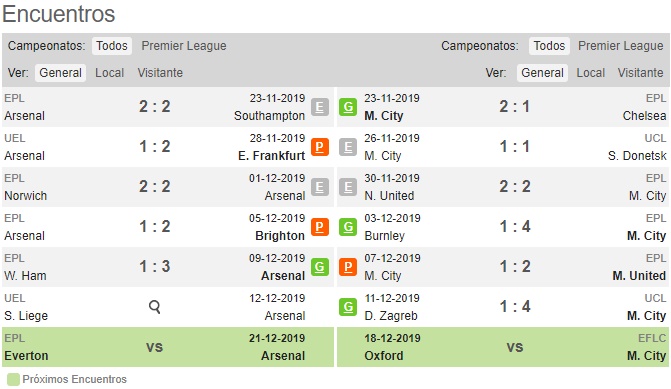Open the magnifier icon for S. Liege match
The width and height of the screenshot is (671, 389).
(154, 306)
